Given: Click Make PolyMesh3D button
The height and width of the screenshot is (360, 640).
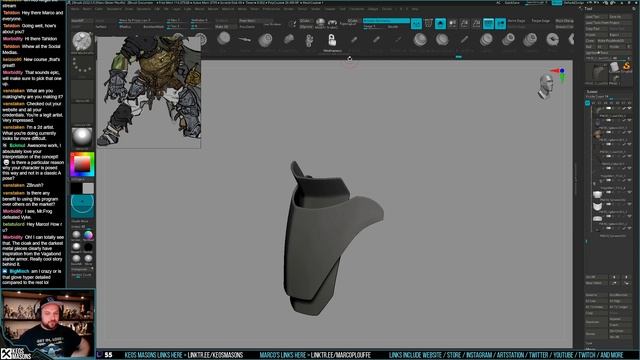Looking at the screenshot, I should tap(615, 41).
